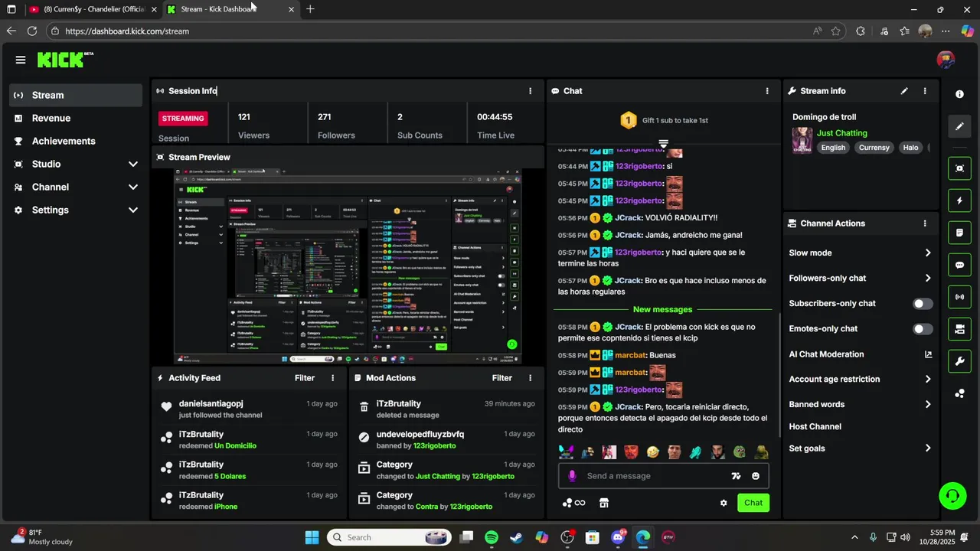The image size is (980, 551).
Task: Click the Just Chatting category cover image
Action: (802, 140)
